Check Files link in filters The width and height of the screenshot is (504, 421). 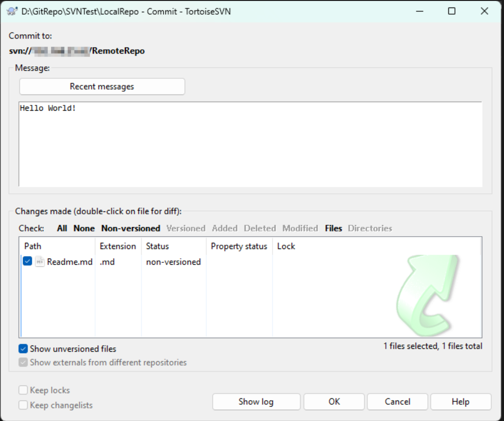(x=333, y=229)
